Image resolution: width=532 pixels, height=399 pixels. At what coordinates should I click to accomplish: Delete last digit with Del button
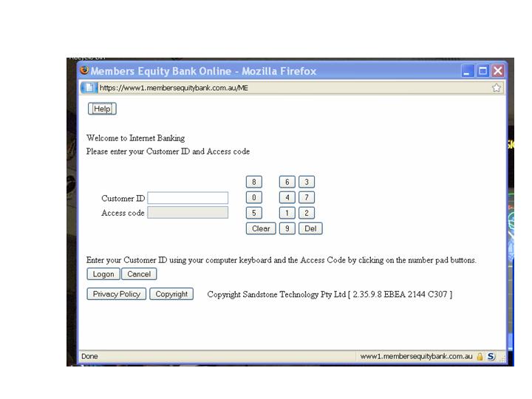[x=310, y=228]
